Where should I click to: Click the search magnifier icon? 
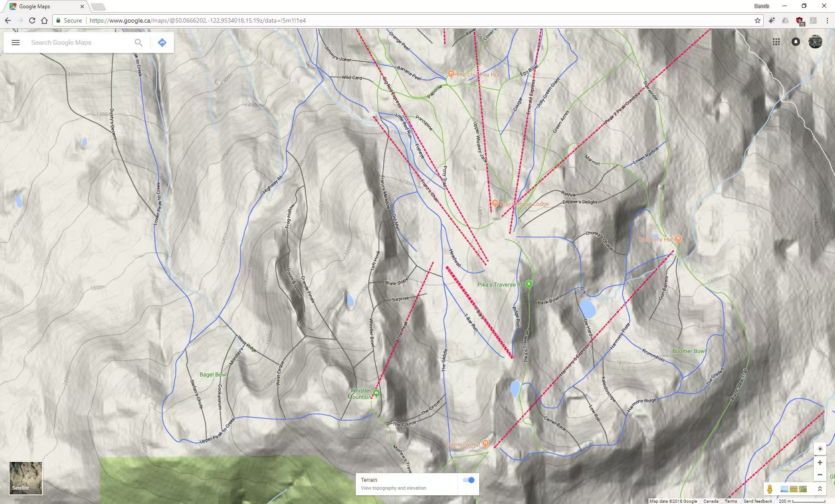pos(138,43)
